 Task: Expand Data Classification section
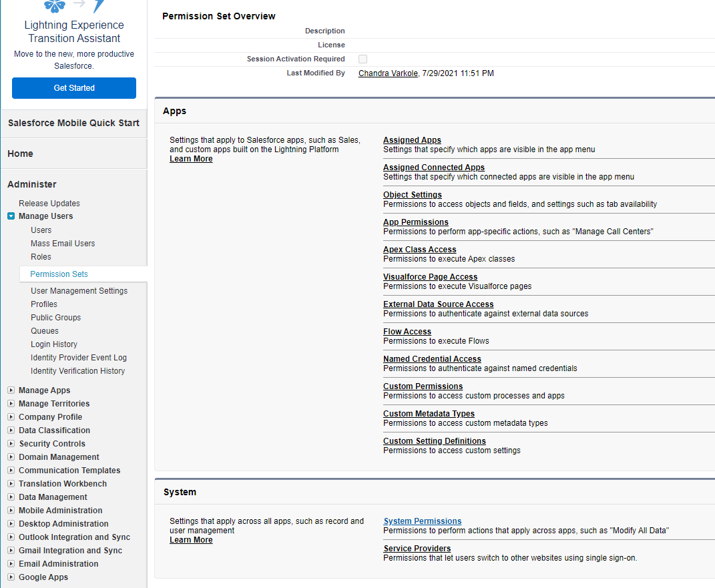11,430
